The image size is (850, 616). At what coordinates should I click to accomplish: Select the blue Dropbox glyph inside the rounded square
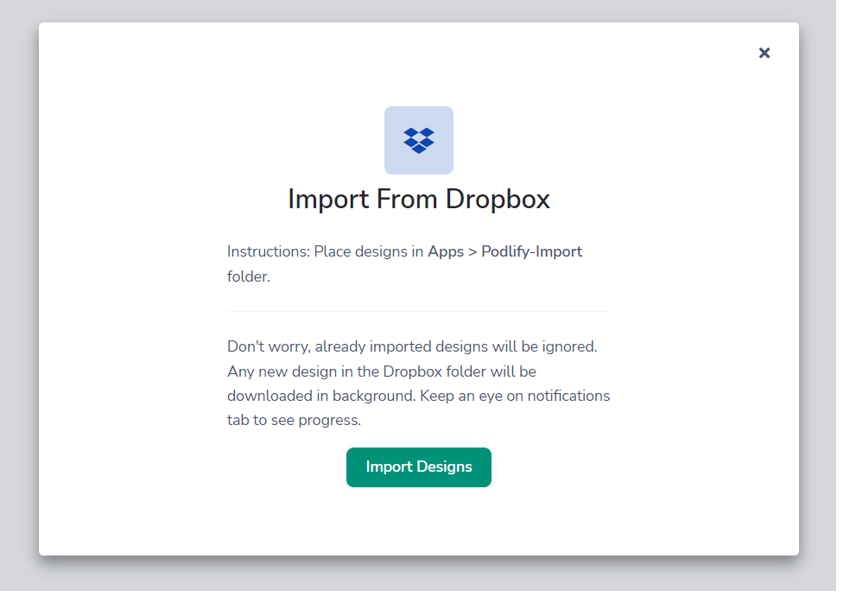pyautogui.click(x=418, y=139)
